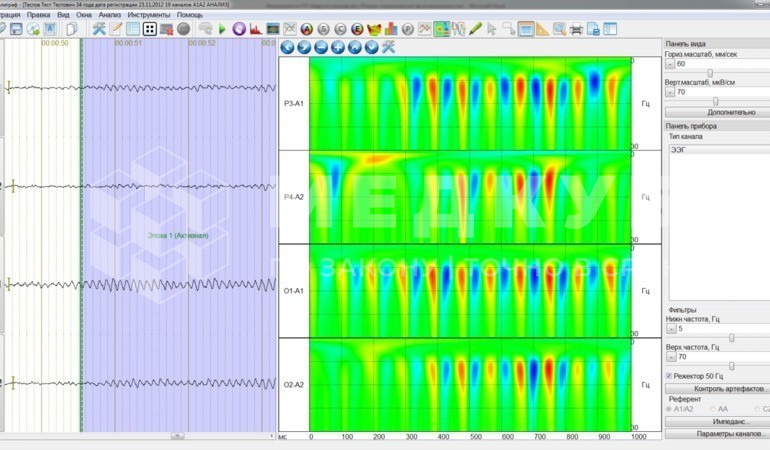Click the low frequency filter slider handle
The width and height of the screenshot is (770, 450).
click(x=731, y=338)
